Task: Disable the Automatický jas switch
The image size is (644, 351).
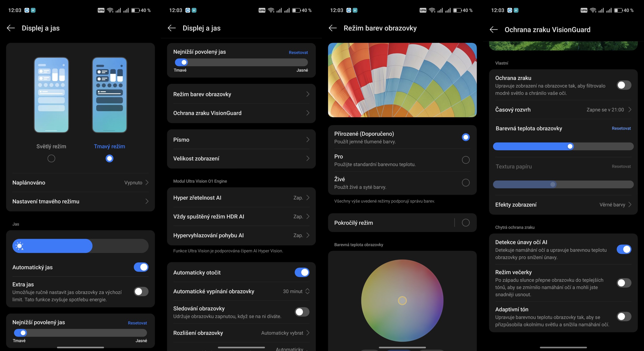Action: tap(141, 267)
